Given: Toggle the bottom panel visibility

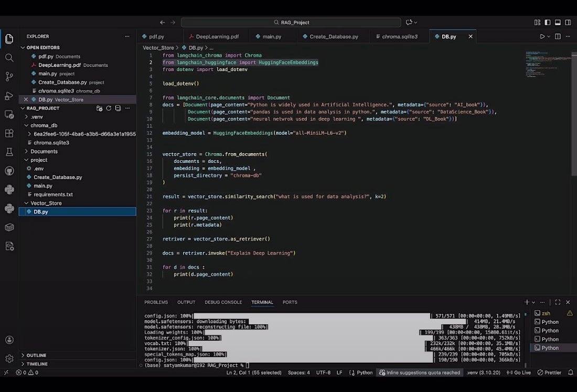Looking at the screenshot, I should tap(558, 23).
